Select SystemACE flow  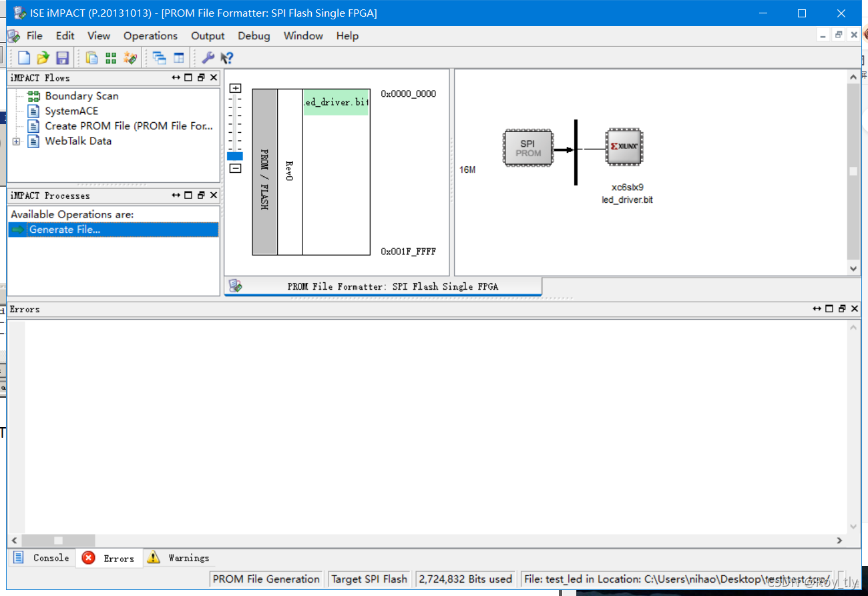[71, 111]
